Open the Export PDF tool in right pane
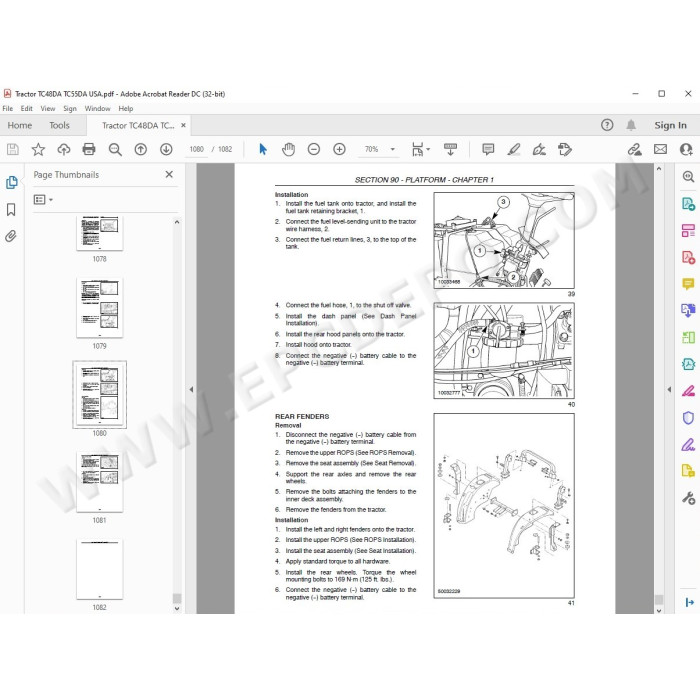Viewport: 700px width, 700px height. pos(688,204)
